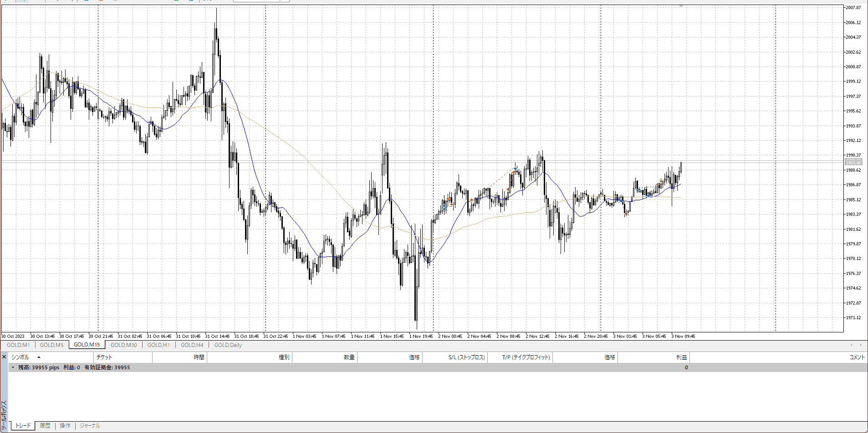Switch to the 操作 tab in terminal
This screenshot has width=868, height=433.
[65, 426]
